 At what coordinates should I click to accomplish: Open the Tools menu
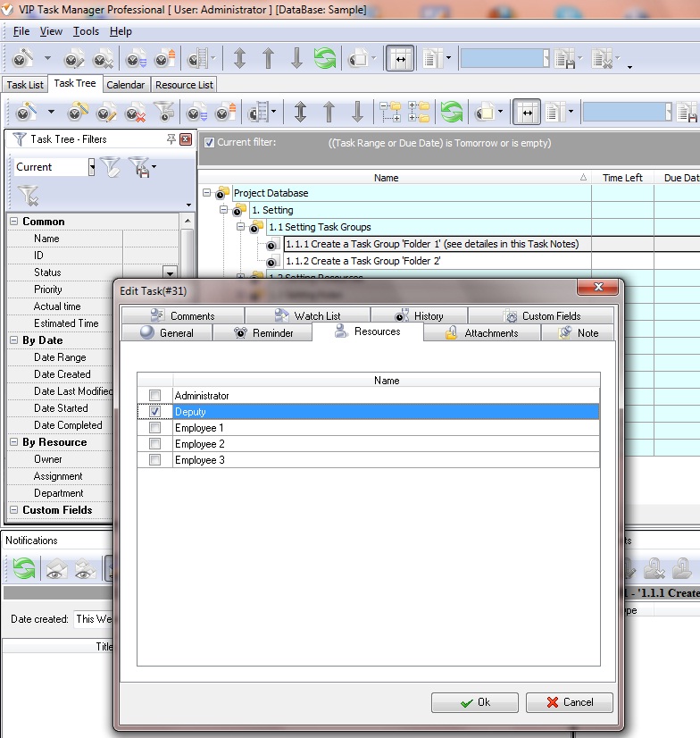tap(86, 31)
